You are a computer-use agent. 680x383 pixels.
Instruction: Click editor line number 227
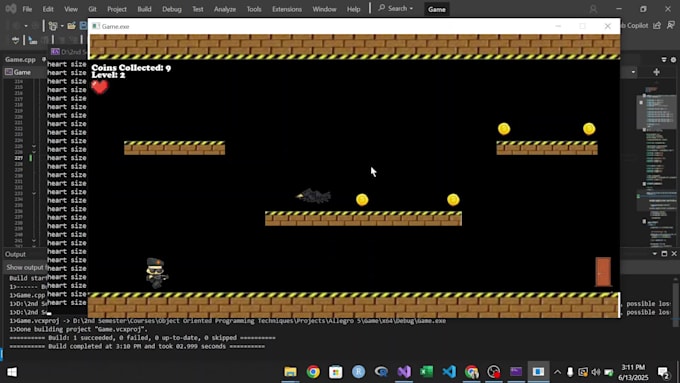click(x=19, y=158)
